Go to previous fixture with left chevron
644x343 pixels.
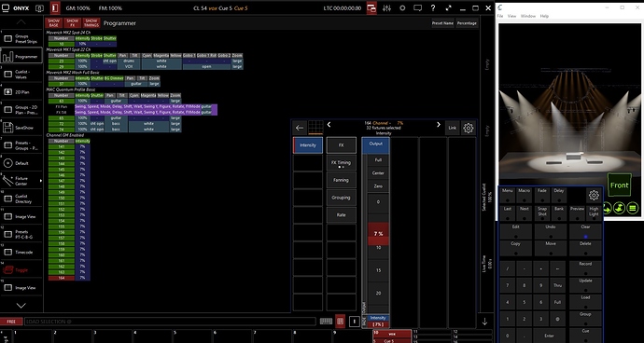pyautogui.click(x=329, y=125)
